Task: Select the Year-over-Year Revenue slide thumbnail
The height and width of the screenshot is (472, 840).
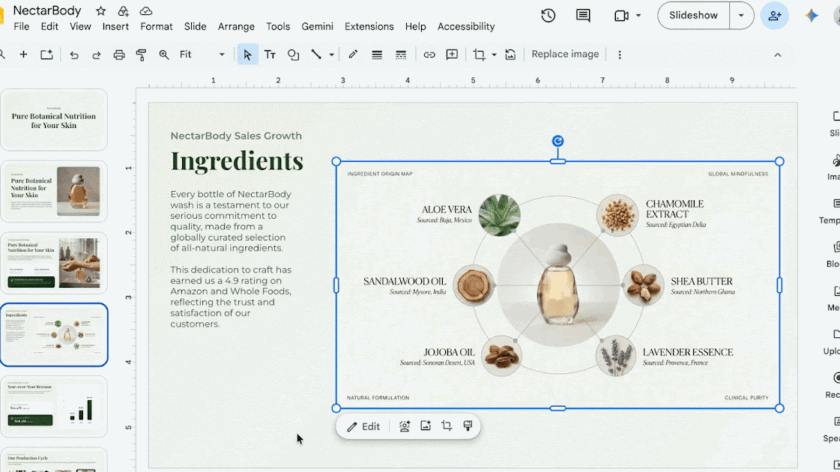Action: (54, 407)
